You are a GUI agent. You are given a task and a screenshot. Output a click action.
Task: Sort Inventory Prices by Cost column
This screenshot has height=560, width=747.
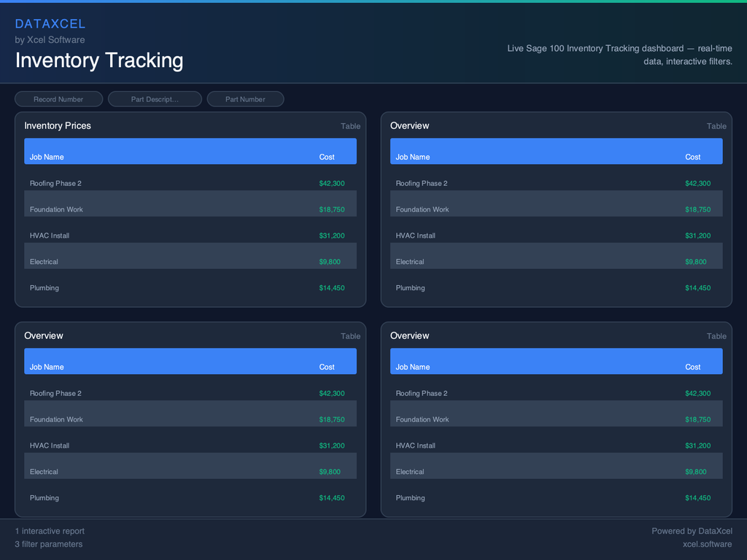[x=326, y=157]
